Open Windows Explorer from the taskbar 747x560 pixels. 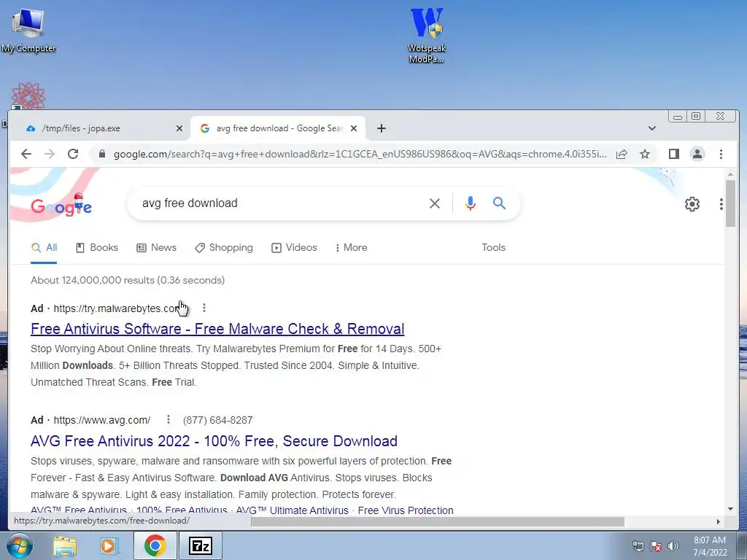[x=65, y=545]
